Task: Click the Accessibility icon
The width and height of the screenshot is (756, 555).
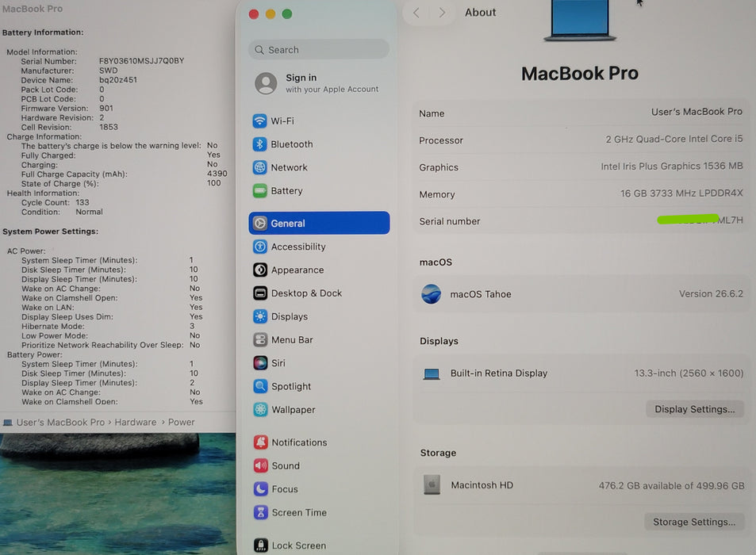Action: pyautogui.click(x=260, y=247)
